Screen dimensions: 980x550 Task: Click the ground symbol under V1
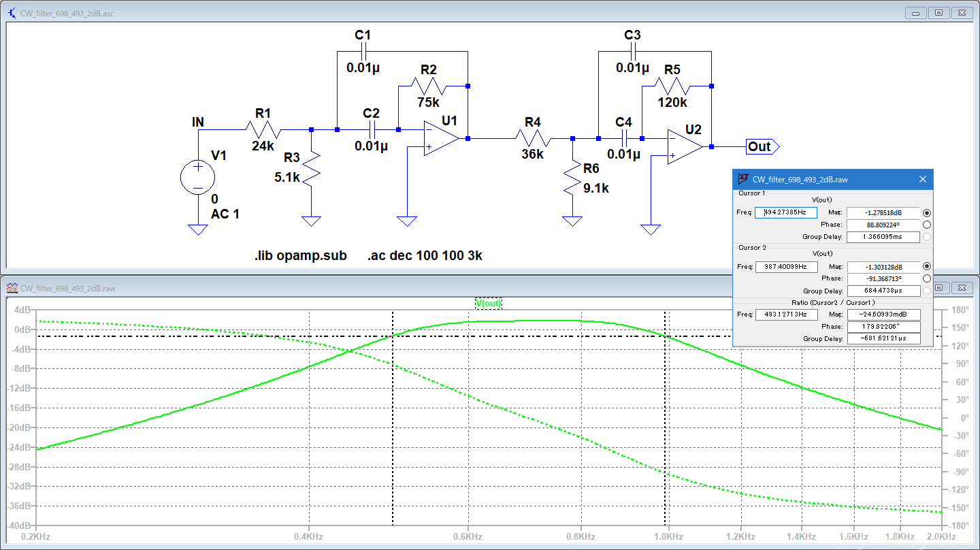tap(197, 229)
